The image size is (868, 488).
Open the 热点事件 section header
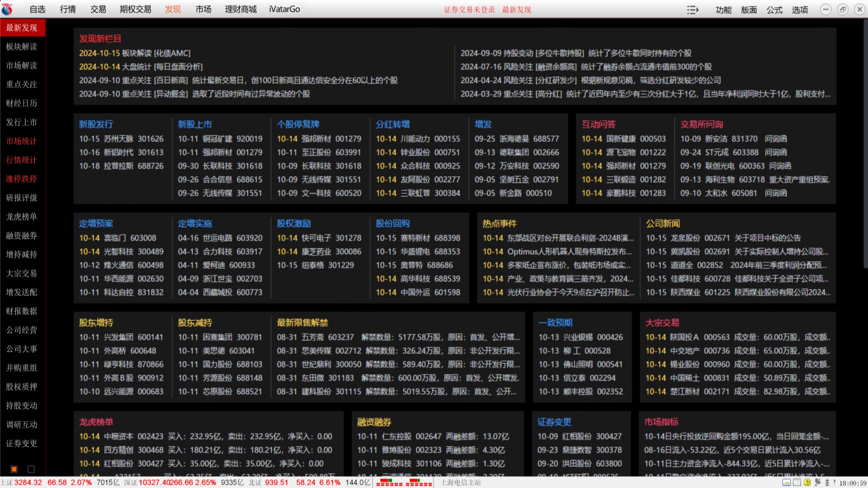point(500,224)
